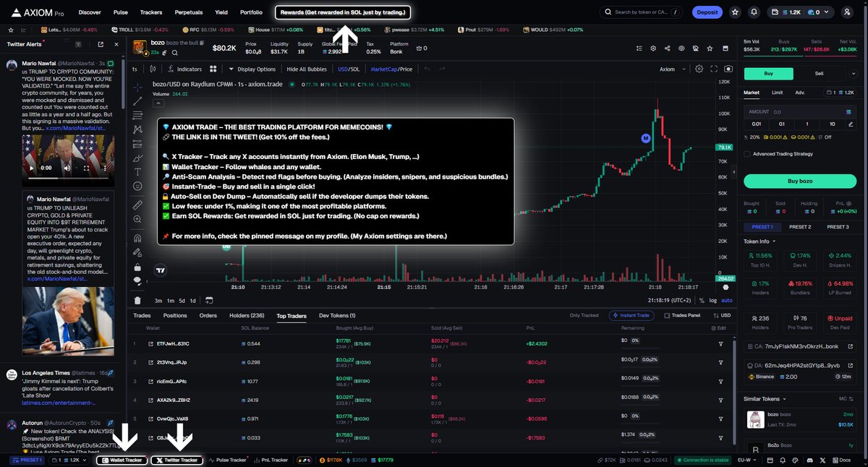This screenshot has height=467, width=868.
Task: Click the trash remove drawings icon
Action: [137, 300]
